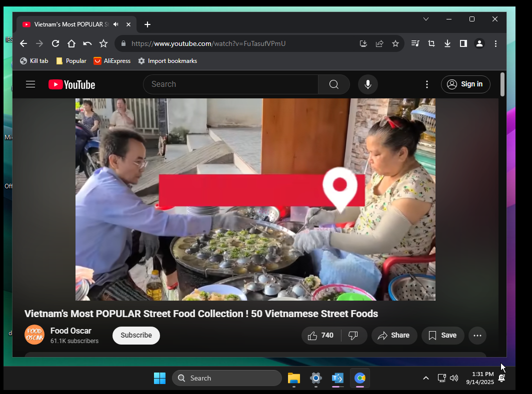
Task: Toggle the browser side panel
Action: click(463, 44)
